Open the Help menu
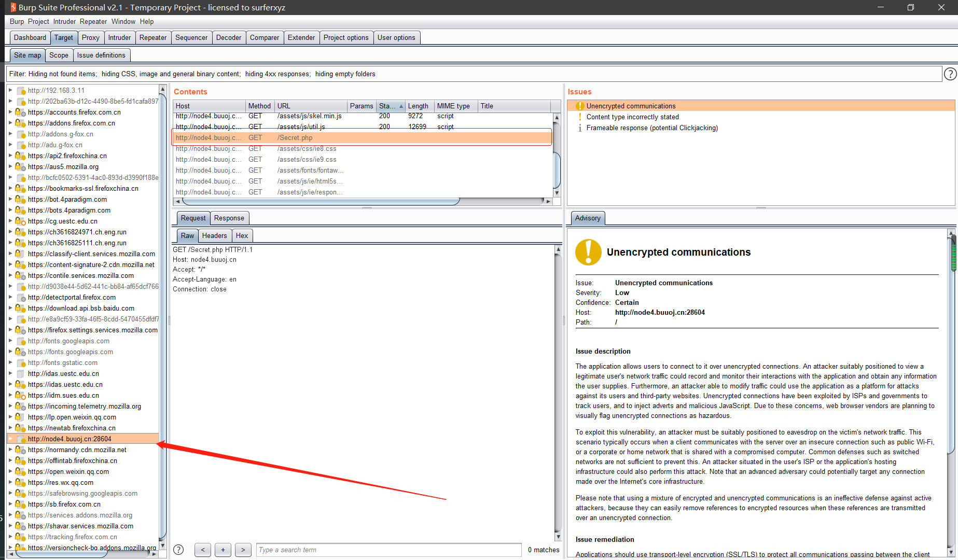This screenshot has width=958, height=560. pyautogui.click(x=147, y=21)
